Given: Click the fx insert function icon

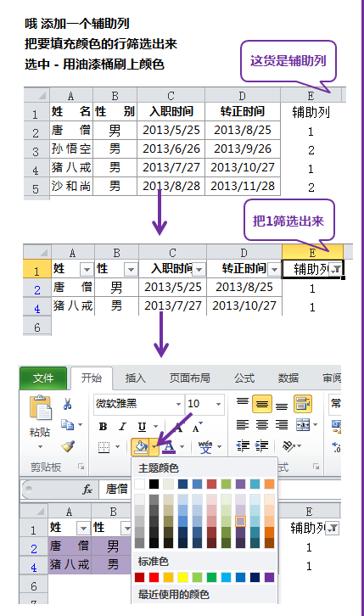Looking at the screenshot, I should [87, 490].
